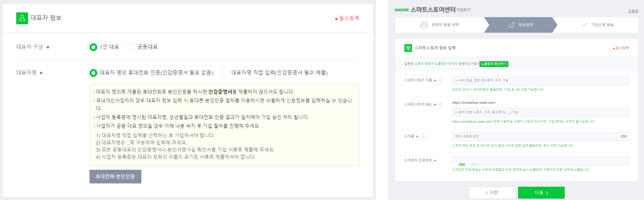Choose 대표자명 직접 입력 radio option
Image resolution: width=644 pixels, height=200 pixels.
pyautogui.click(x=225, y=73)
